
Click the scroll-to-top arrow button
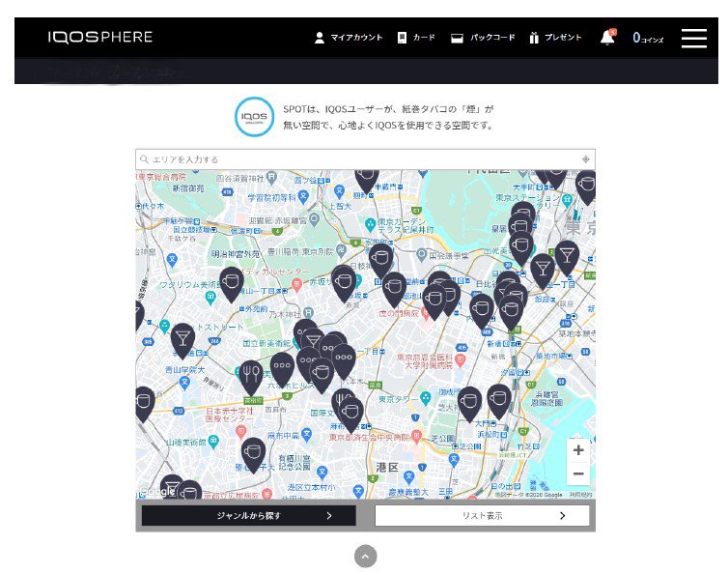point(365,556)
